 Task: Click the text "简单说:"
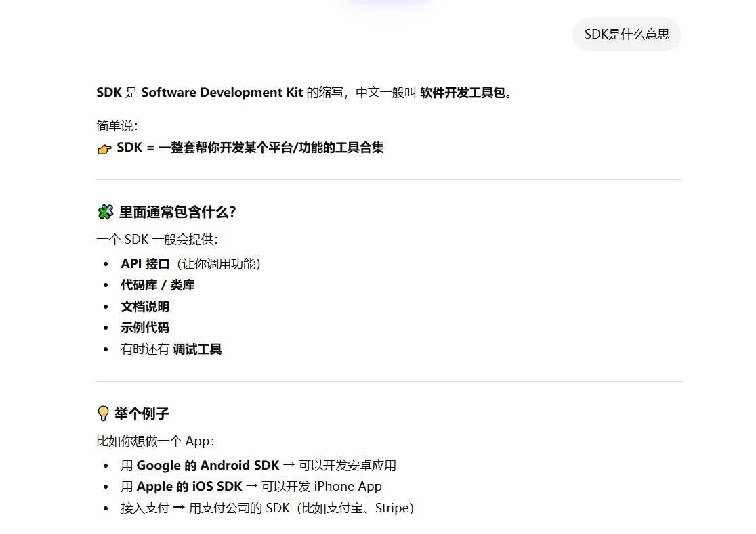117,126
